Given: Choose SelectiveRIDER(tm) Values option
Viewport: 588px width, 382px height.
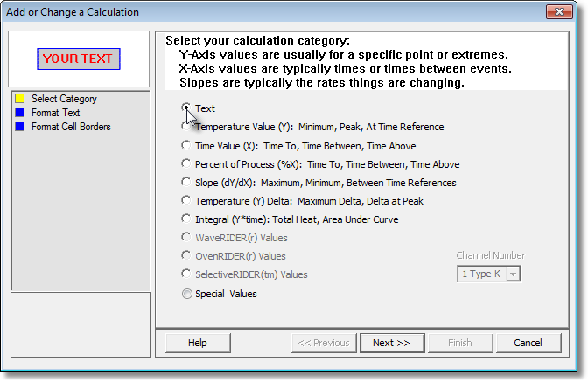Looking at the screenshot, I should click(x=186, y=274).
